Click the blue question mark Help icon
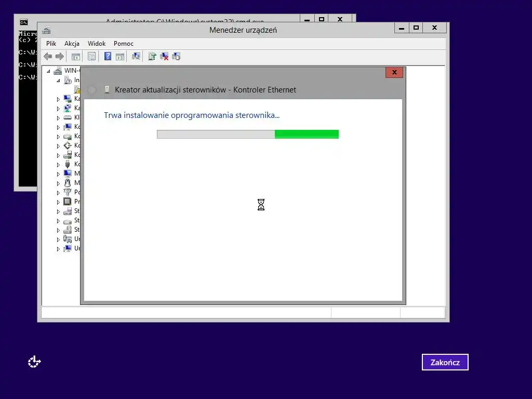 (x=108, y=56)
